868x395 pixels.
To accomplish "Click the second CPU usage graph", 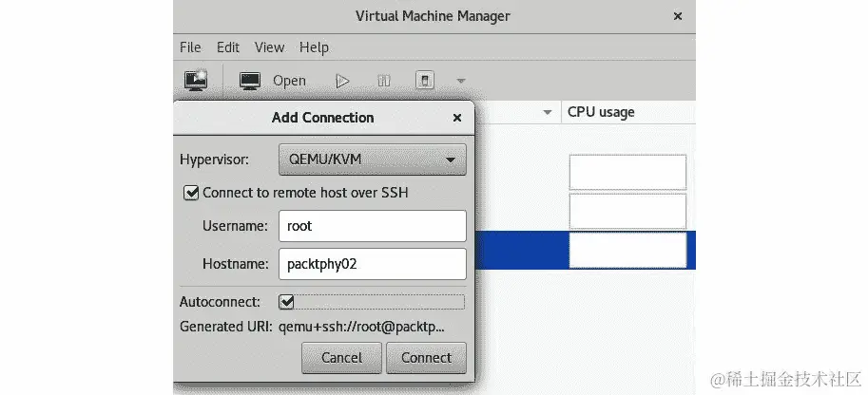I will 627,211.
